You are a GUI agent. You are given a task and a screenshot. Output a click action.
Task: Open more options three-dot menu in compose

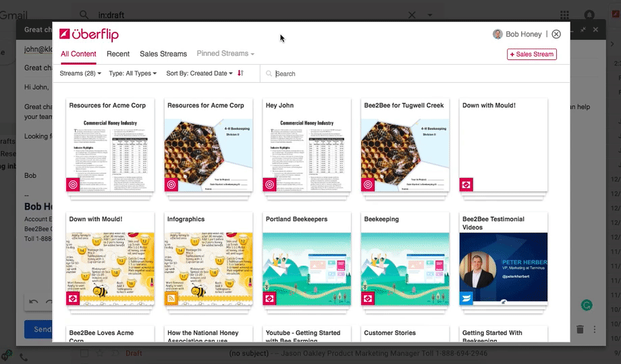(x=595, y=329)
